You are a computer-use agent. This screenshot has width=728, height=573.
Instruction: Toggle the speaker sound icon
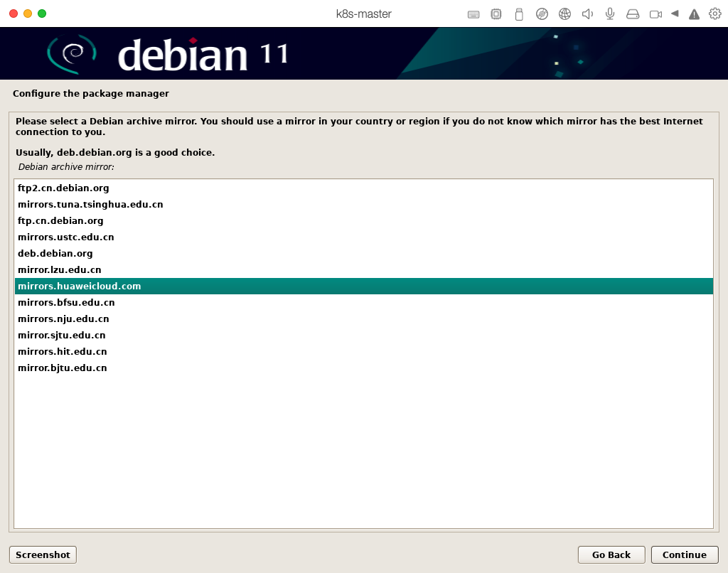587,14
